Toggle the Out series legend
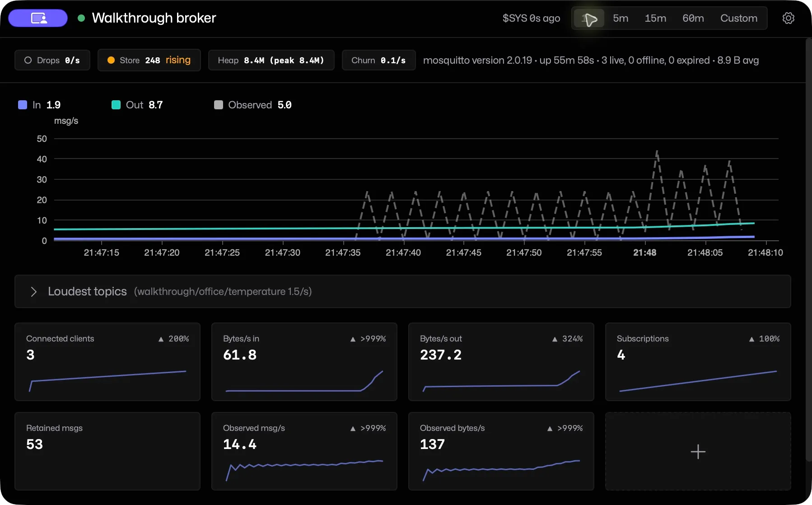Screen dimensions: 812x505 coord(137,105)
